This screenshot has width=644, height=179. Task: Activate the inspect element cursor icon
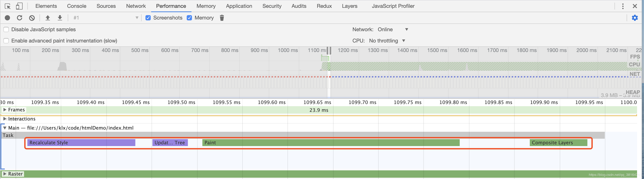point(8,6)
